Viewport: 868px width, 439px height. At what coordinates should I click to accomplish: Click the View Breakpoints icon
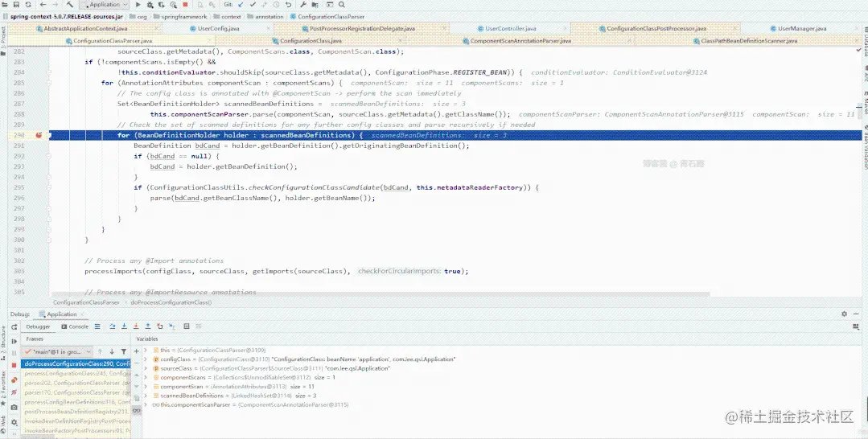(x=14, y=380)
